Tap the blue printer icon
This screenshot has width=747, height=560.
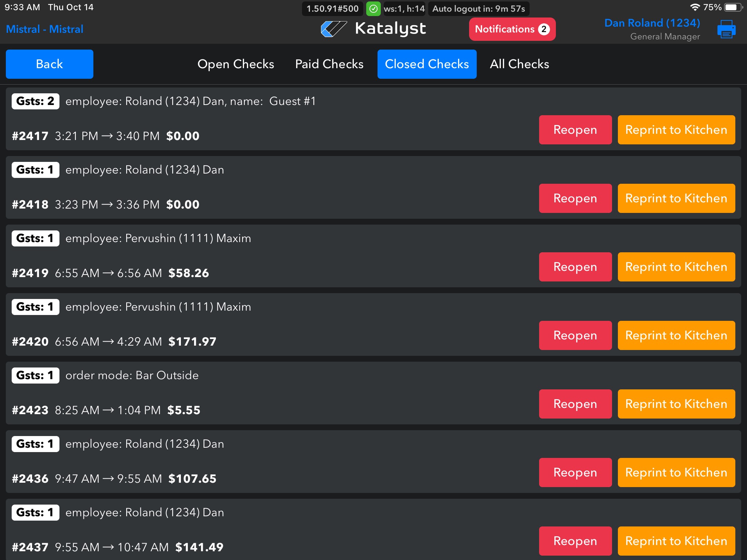click(x=726, y=29)
